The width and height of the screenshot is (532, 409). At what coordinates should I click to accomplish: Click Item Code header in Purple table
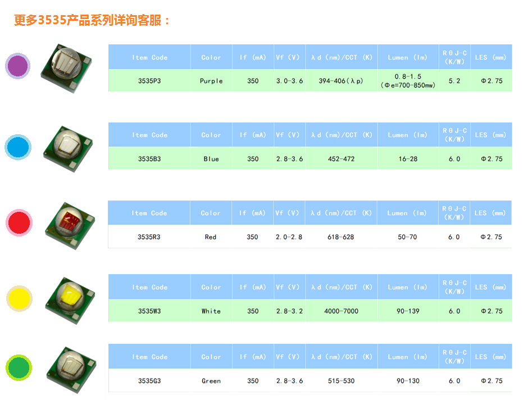point(149,57)
